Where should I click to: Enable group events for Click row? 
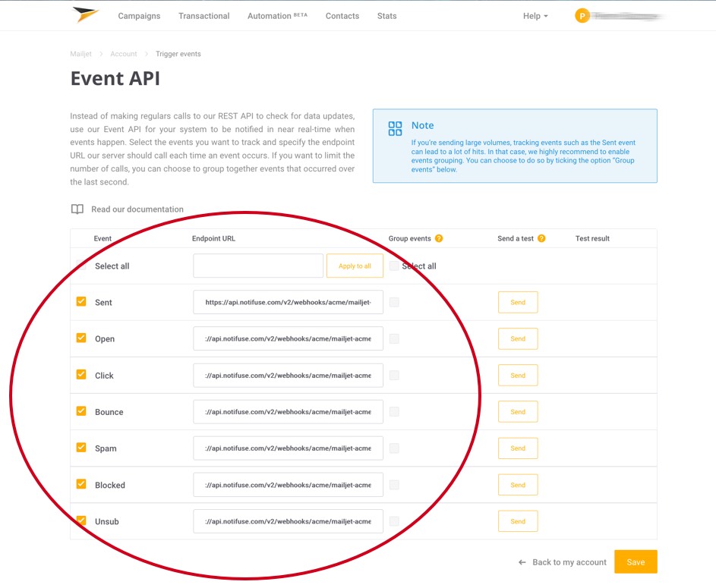394,375
